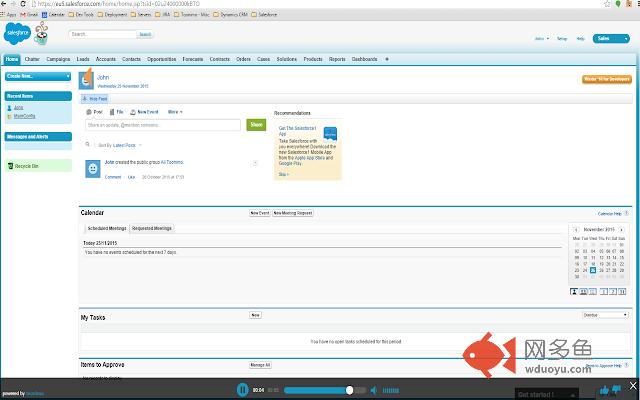The height and width of the screenshot is (400, 640).
Task: Expand the Create New dropdown
Action: 37,76
